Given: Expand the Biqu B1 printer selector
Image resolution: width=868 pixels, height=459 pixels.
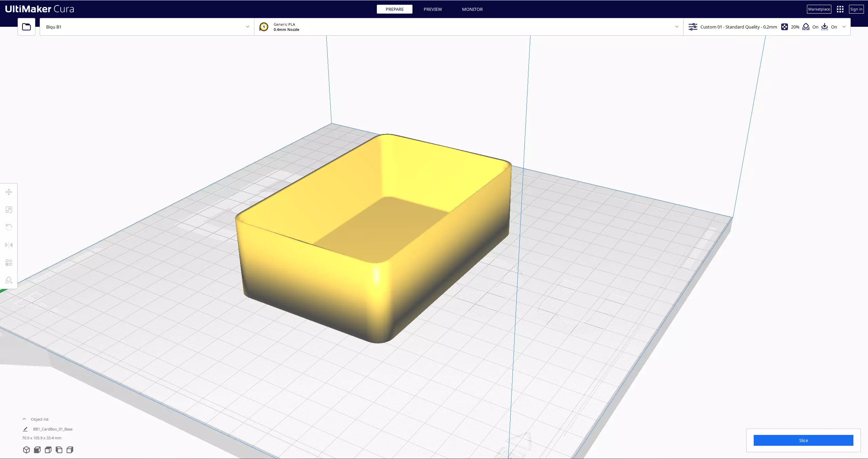Looking at the screenshot, I should (147, 27).
